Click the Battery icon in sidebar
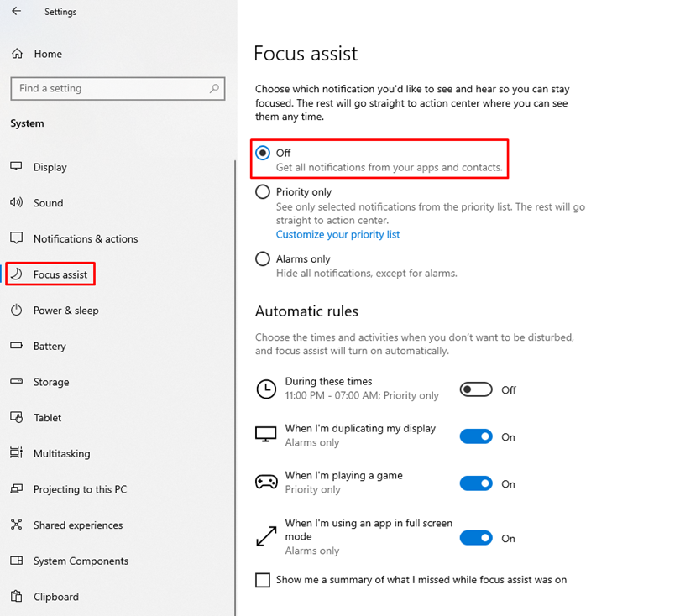This screenshot has height=616, width=680. [17, 346]
